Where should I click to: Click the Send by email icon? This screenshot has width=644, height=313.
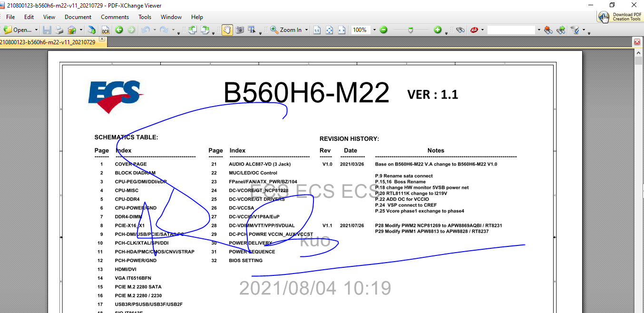pos(72,29)
